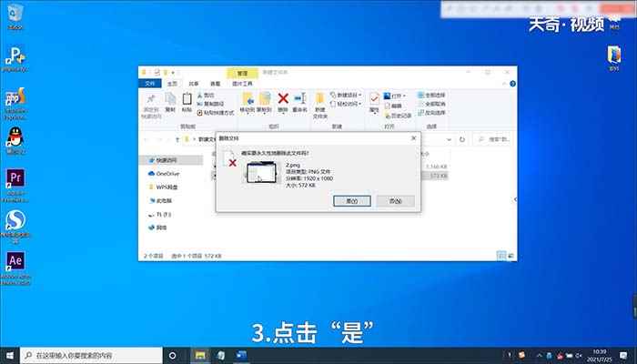
Task: Collapse the ribbon with the chevron
Action: (504, 84)
